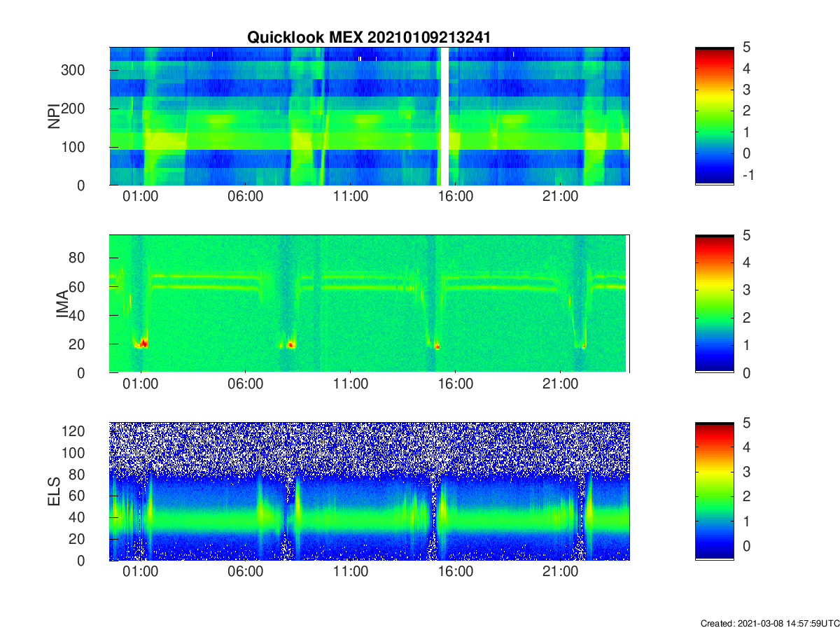The width and height of the screenshot is (840, 630).
Task: Click the Created timestamp footer text
Action: [769, 623]
